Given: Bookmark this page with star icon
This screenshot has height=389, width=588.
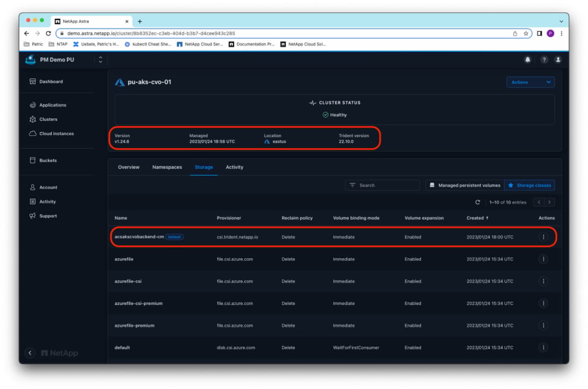Looking at the screenshot, I should click(526, 34).
